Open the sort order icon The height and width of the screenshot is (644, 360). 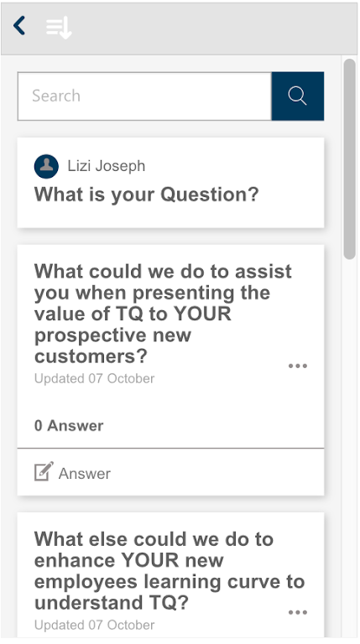pos(59,29)
